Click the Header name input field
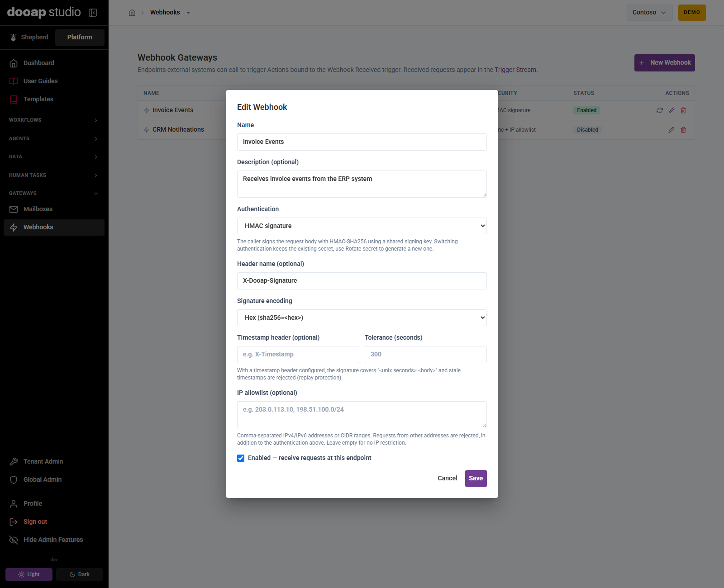This screenshot has height=588, width=724. pyautogui.click(x=362, y=281)
